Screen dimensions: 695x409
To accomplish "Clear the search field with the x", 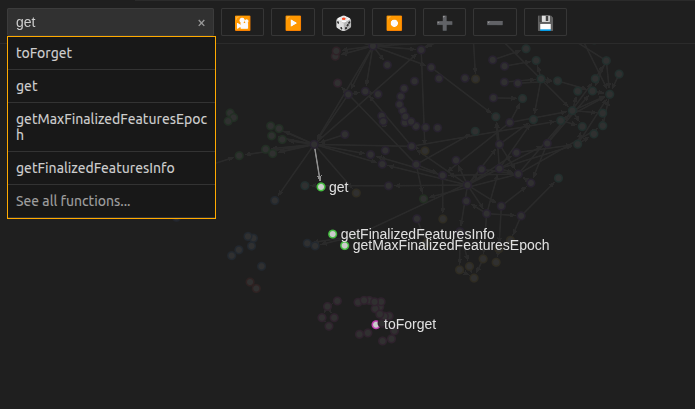I will point(201,23).
